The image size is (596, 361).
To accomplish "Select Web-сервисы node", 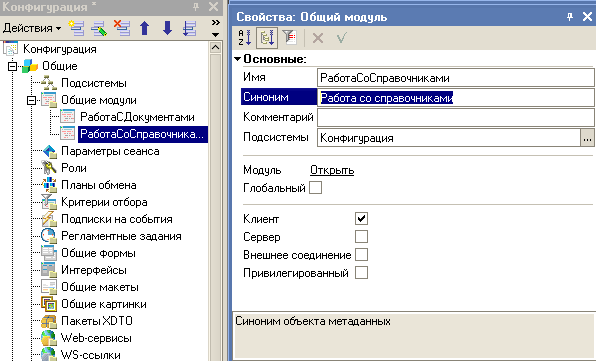I will point(96,338).
